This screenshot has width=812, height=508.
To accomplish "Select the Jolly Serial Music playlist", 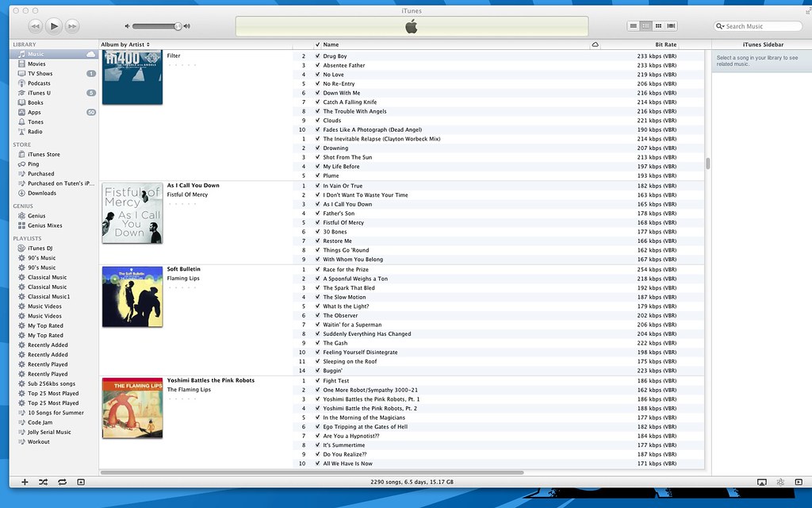I will [x=49, y=432].
